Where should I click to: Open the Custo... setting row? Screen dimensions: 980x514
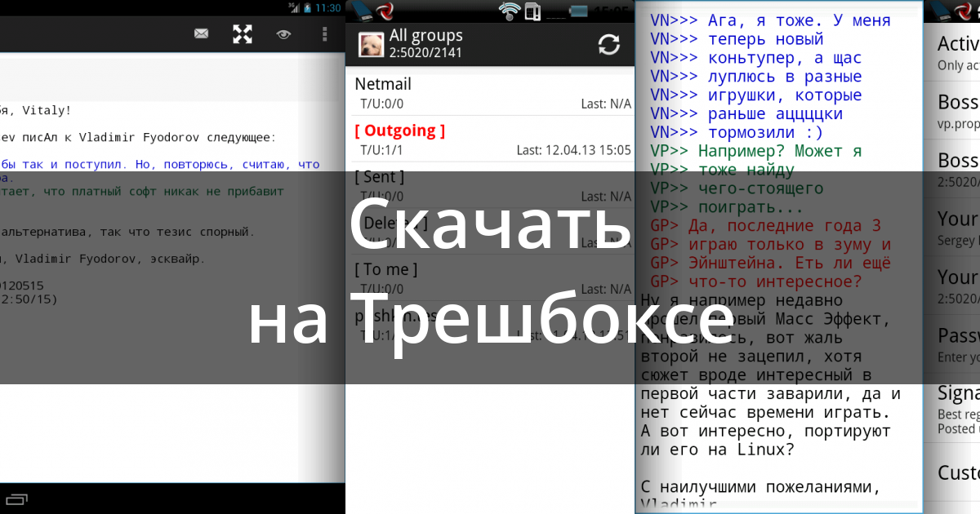[952, 472]
